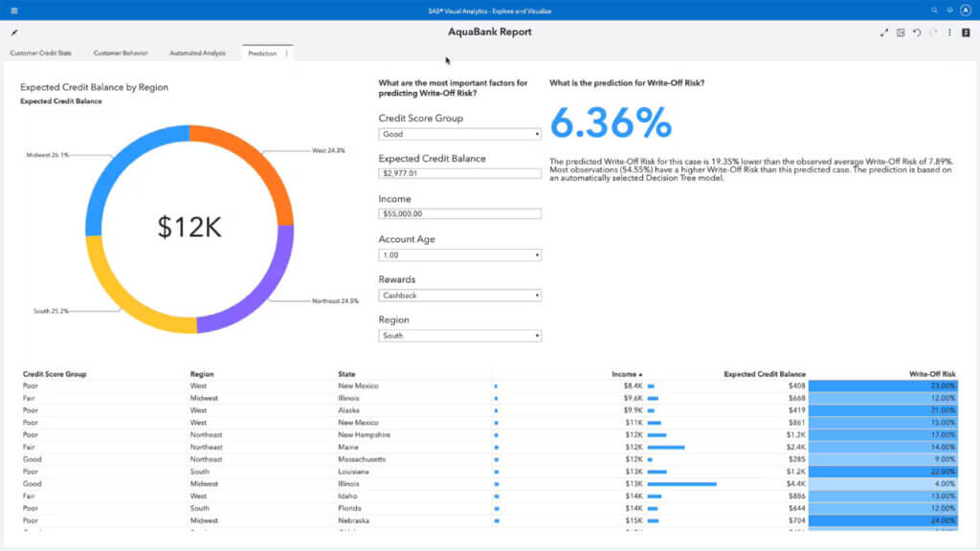Click the $8.4K income value
Viewport: 980px width, 551px height.
633,386
